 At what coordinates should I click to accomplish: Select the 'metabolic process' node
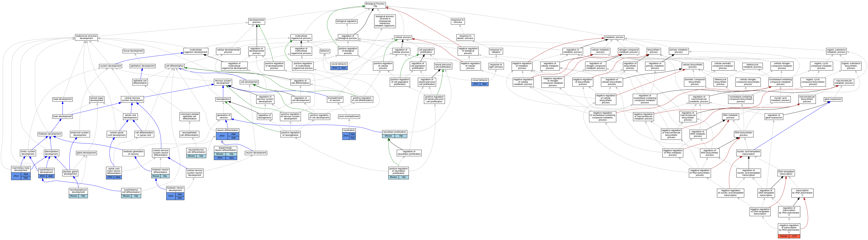(x=614, y=37)
